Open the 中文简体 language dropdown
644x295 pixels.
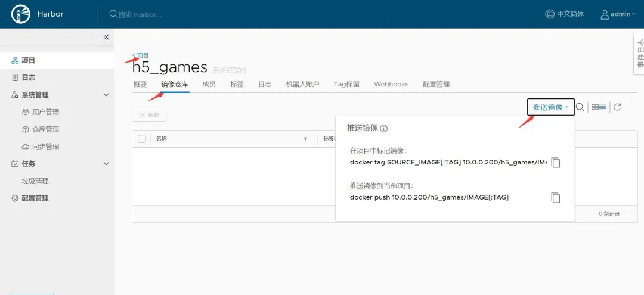[564, 14]
